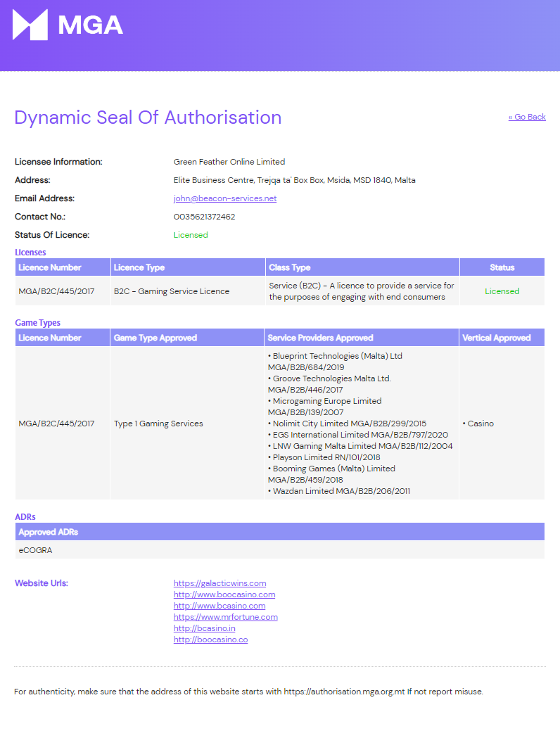560x738 pixels.
Task: Click the Go Back link
Action: [x=527, y=117]
